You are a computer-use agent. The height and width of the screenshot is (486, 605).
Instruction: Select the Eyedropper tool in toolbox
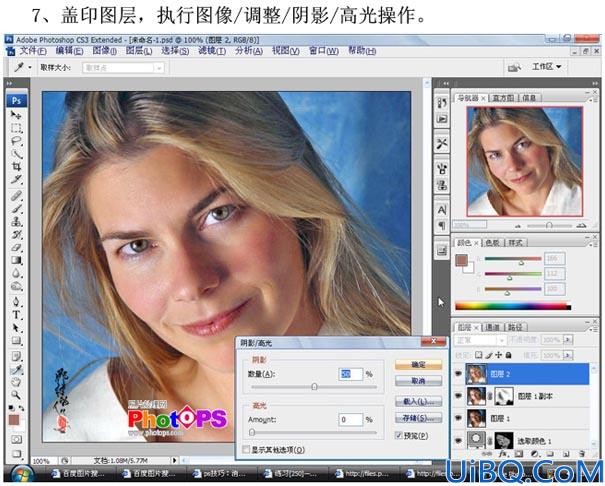[x=16, y=370]
